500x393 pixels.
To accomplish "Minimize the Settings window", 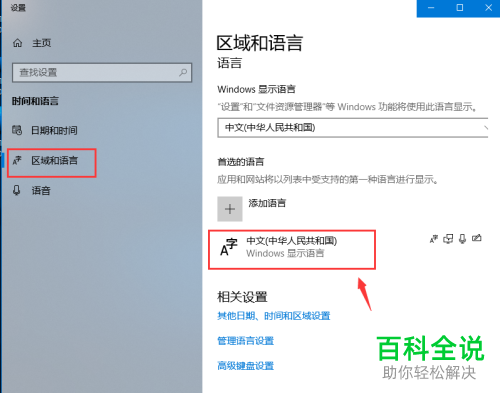I will click(x=431, y=8).
